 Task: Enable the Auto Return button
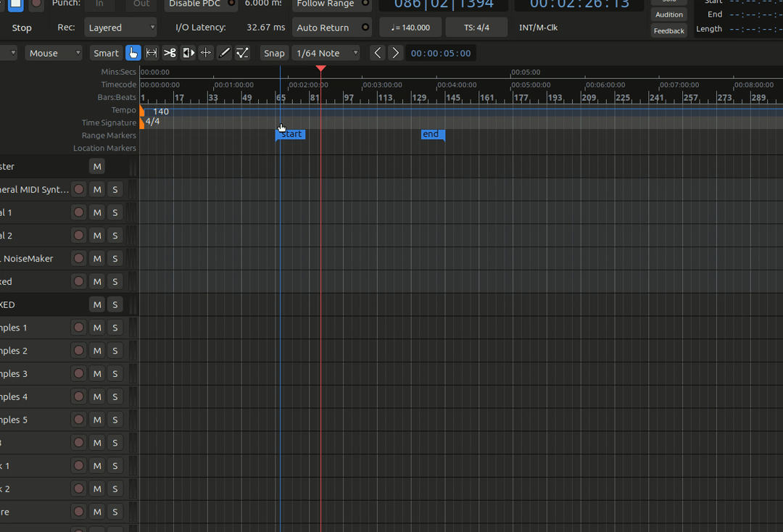pyautogui.click(x=331, y=28)
